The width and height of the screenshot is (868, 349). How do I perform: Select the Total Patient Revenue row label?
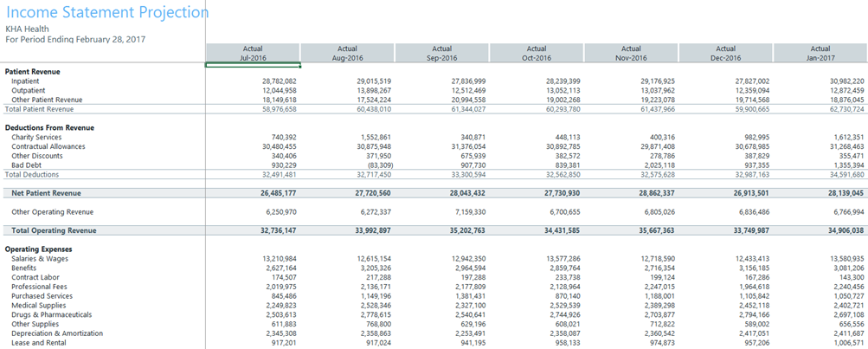pos(39,109)
